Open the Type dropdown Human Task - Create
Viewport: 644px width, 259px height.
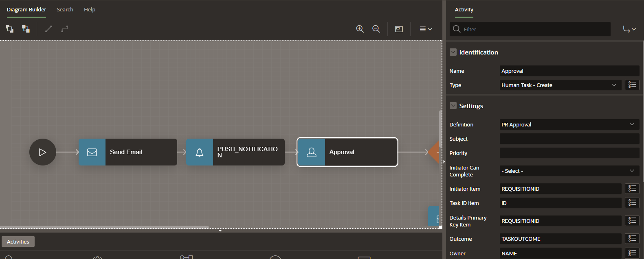560,85
